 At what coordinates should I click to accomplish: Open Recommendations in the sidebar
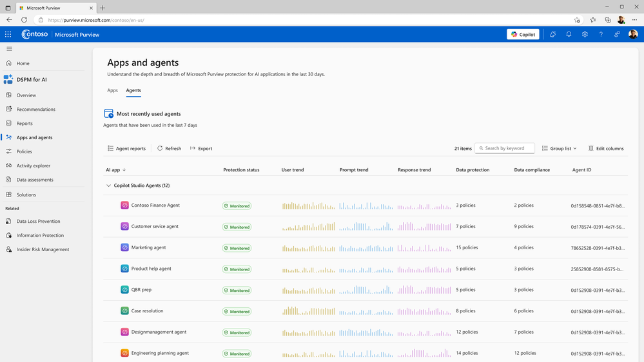pos(35,109)
